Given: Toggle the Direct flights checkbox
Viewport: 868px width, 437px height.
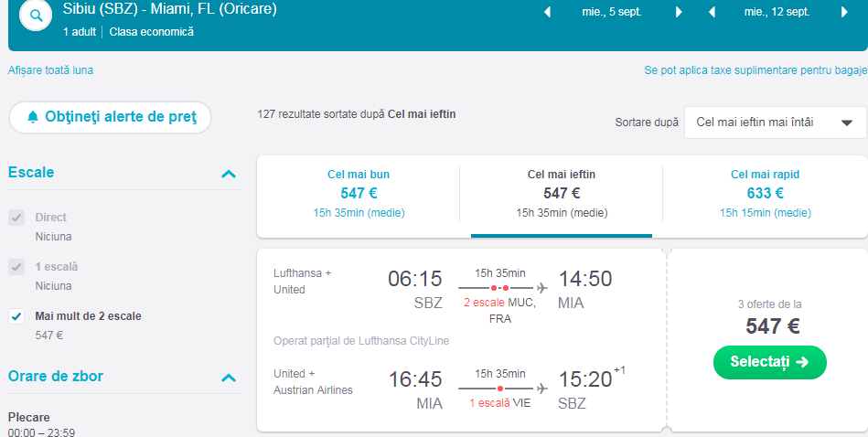Looking at the screenshot, I should [x=16, y=218].
